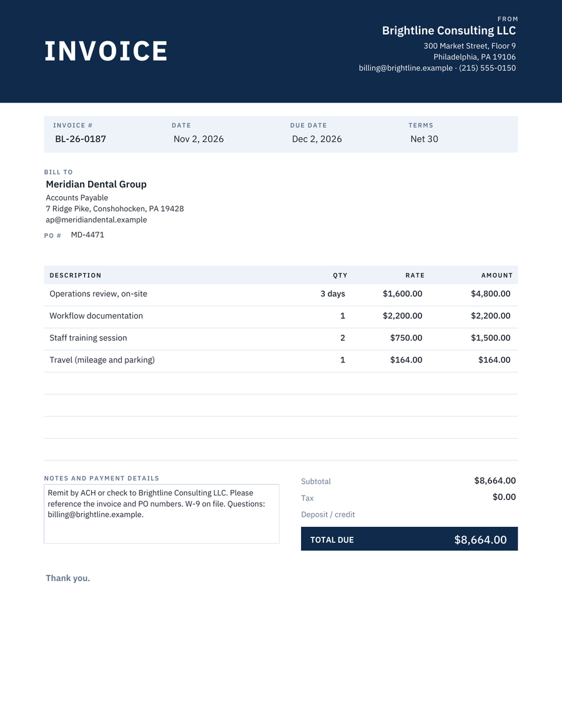Click the Brightline Consulting LLC company name

click(449, 31)
